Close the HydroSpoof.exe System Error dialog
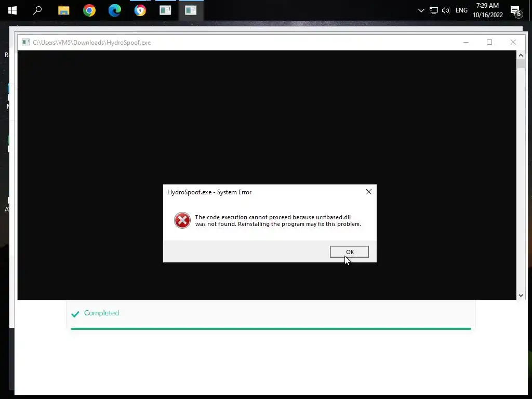 pyautogui.click(x=369, y=192)
